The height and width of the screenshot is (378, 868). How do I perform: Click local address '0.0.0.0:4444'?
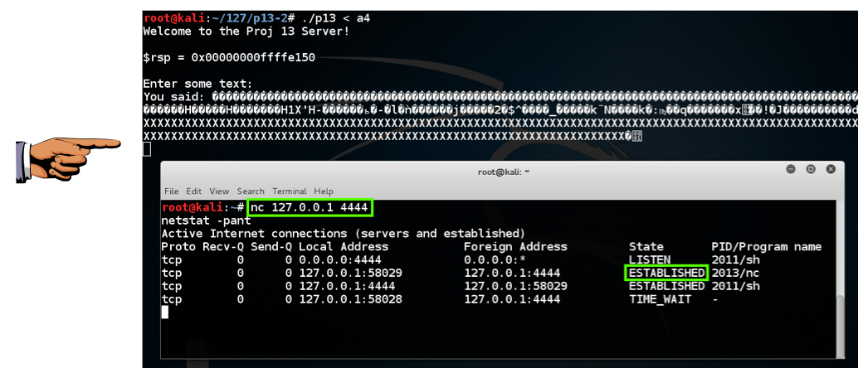[x=340, y=259]
